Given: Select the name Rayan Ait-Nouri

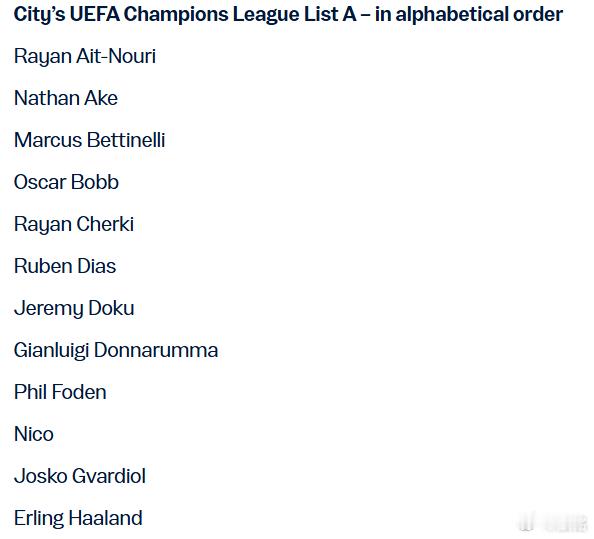Looking at the screenshot, I should click(85, 56).
